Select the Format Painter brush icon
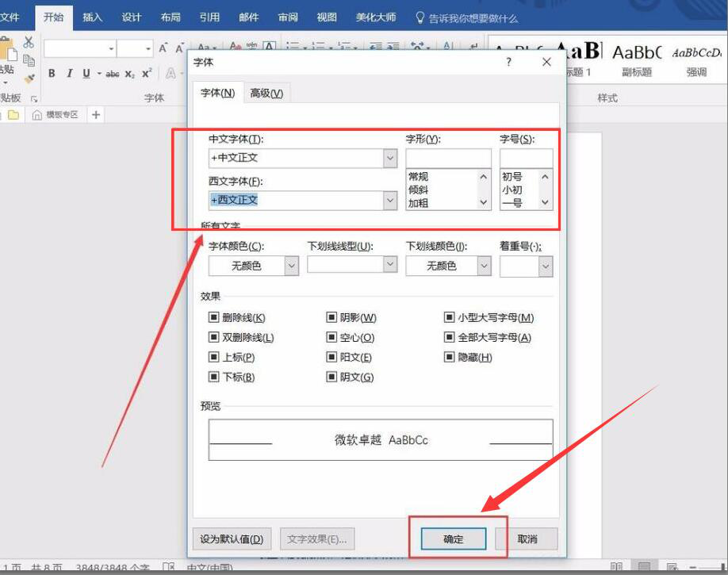Image resolution: width=728 pixels, height=575 pixels. (29, 79)
